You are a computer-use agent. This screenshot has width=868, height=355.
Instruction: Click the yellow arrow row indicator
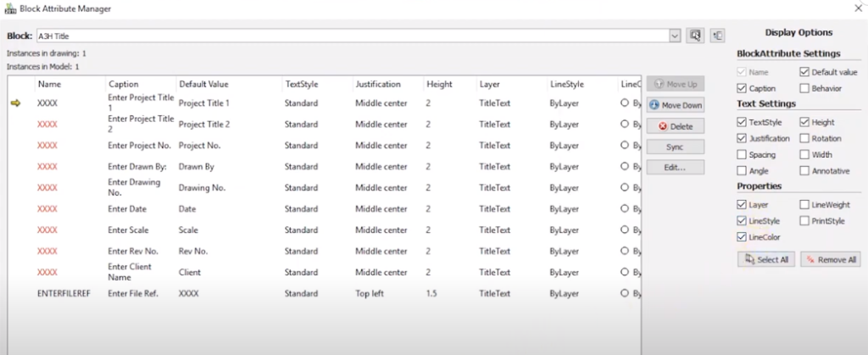[15, 103]
